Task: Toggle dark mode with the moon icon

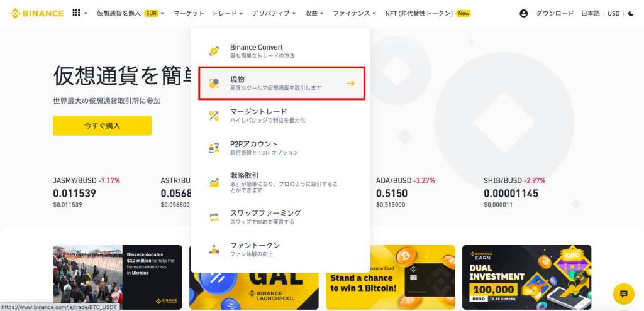Action: click(x=631, y=13)
